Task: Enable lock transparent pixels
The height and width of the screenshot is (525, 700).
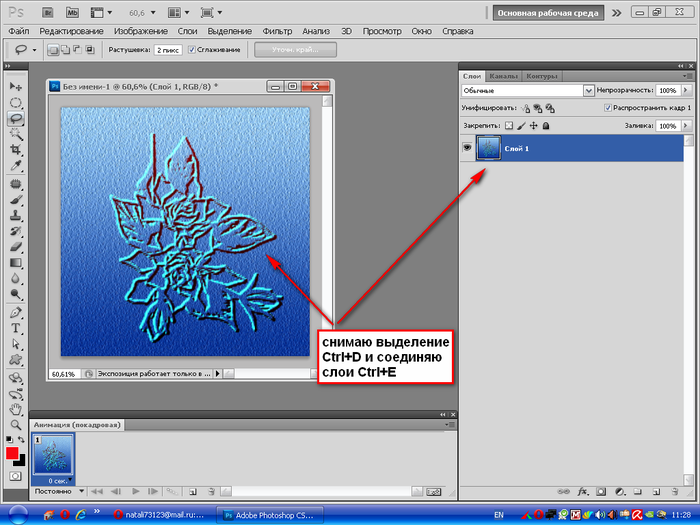Action: point(509,126)
